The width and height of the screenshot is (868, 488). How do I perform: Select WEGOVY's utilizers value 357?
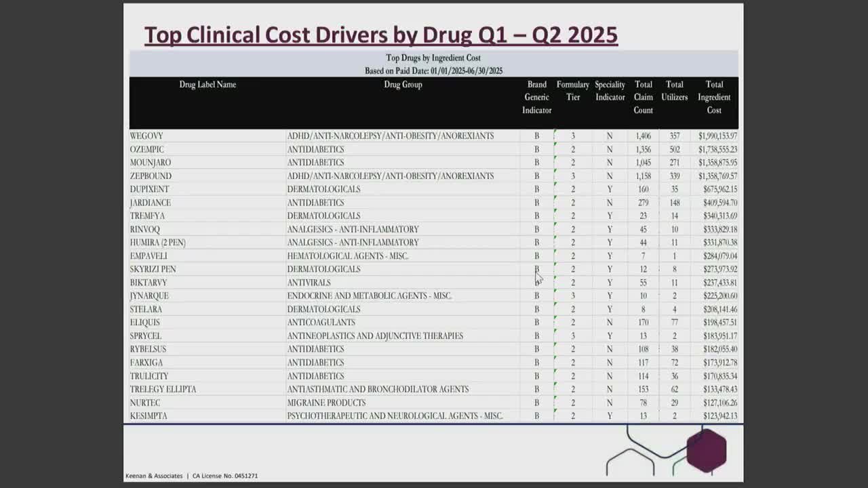click(x=674, y=136)
